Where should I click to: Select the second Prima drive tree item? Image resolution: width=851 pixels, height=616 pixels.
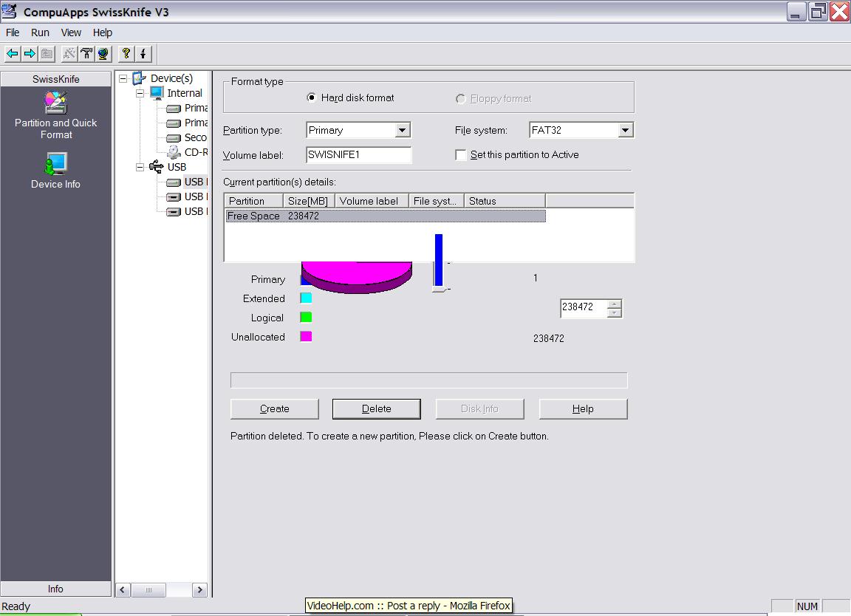[187, 123]
